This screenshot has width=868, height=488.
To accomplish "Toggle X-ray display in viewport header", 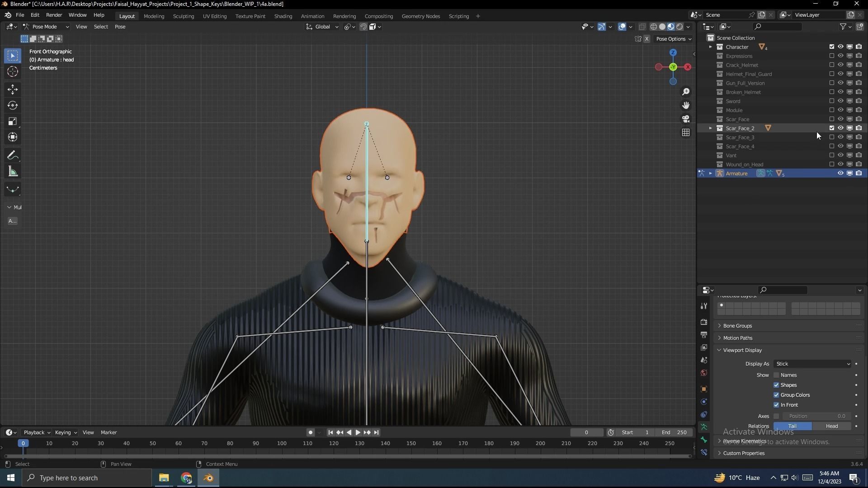I will [x=642, y=27].
